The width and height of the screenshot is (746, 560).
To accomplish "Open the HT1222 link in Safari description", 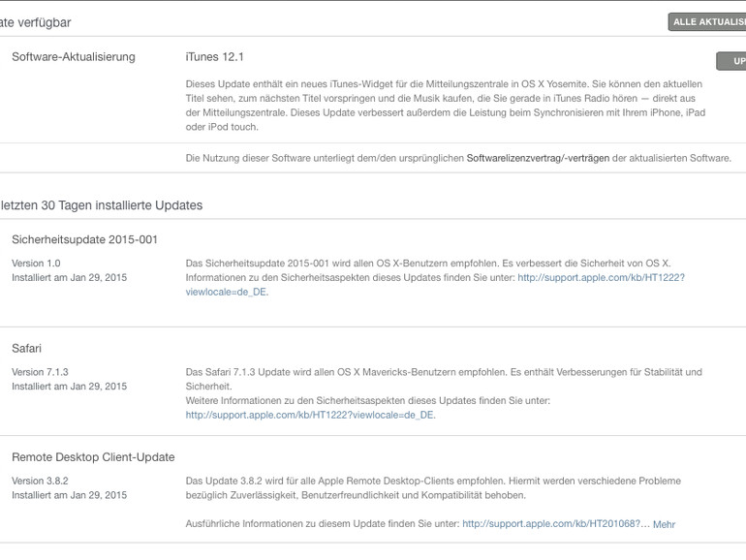I will [310, 415].
